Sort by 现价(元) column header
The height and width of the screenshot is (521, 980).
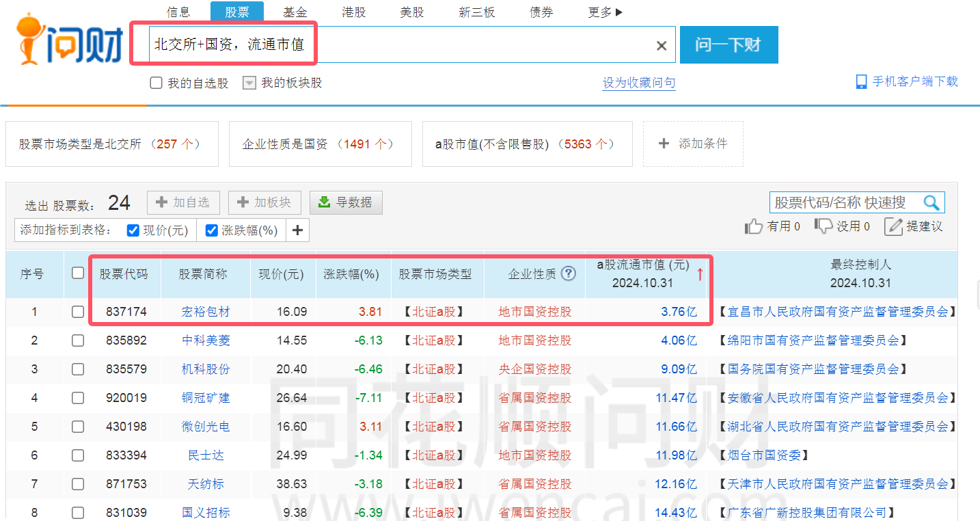point(281,274)
